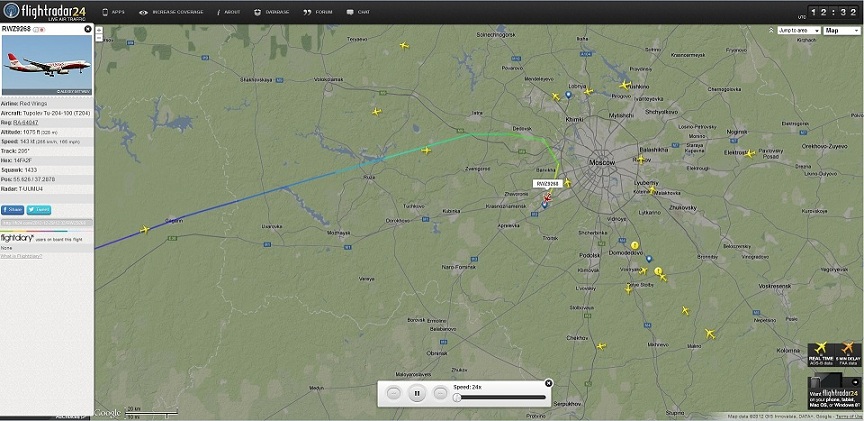Select the plane between Volokolamsk and Istra
This screenshot has width=864, height=421.
pos(376,112)
